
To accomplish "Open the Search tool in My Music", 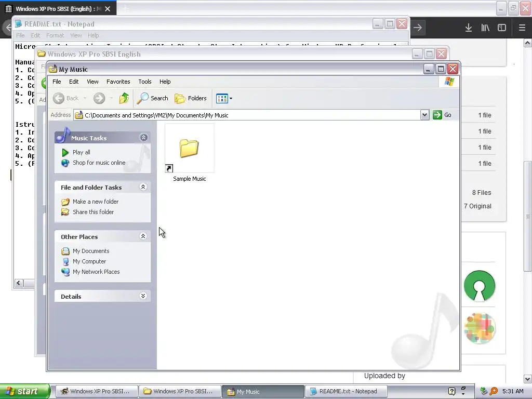I will (x=153, y=98).
